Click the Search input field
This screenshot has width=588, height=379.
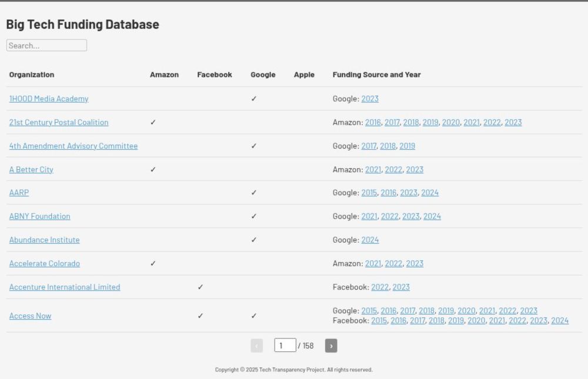click(x=46, y=45)
